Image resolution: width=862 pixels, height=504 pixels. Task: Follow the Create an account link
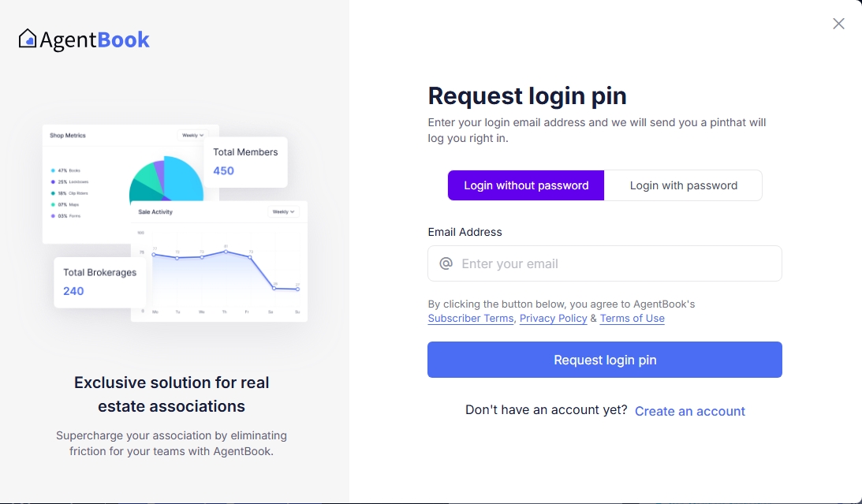coord(689,411)
